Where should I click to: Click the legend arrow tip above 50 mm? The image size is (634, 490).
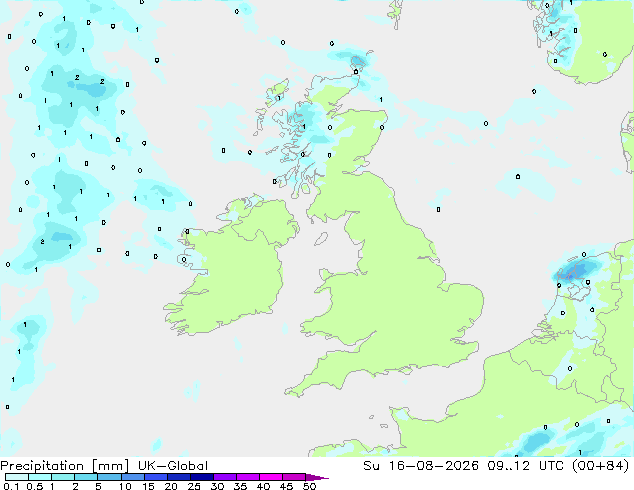pyautogui.click(x=317, y=477)
